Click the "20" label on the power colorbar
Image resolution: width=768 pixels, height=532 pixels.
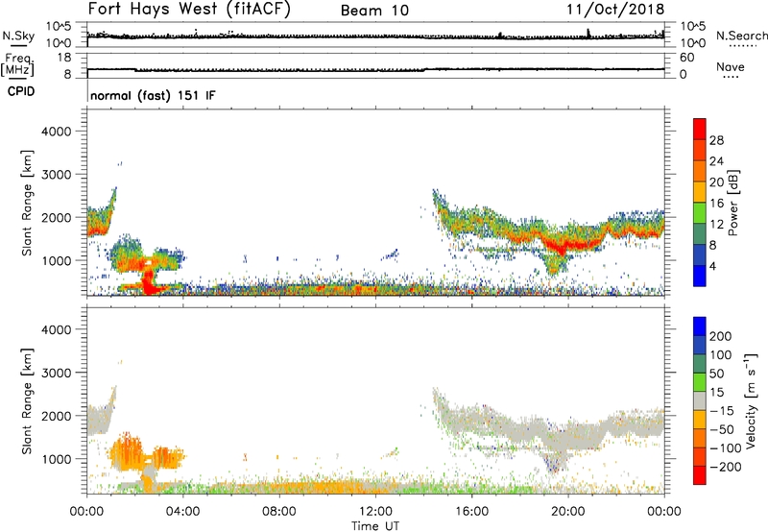[x=716, y=182]
